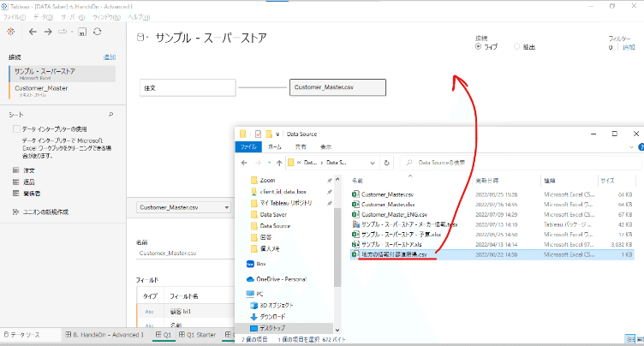
Task: Click the new data source icon in toolbar
Action: [63, 32]
